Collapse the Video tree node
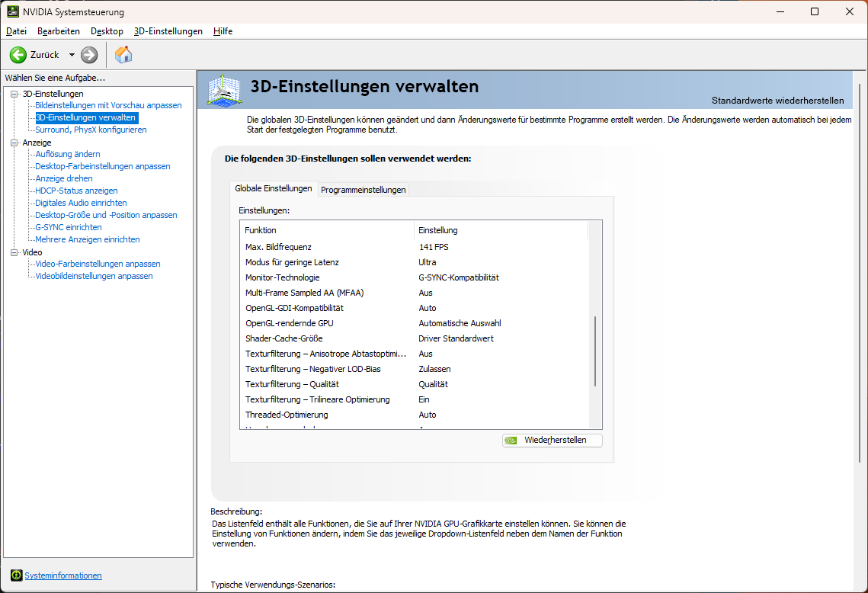This screenshot has height=593, width=868. click(14, 252)
